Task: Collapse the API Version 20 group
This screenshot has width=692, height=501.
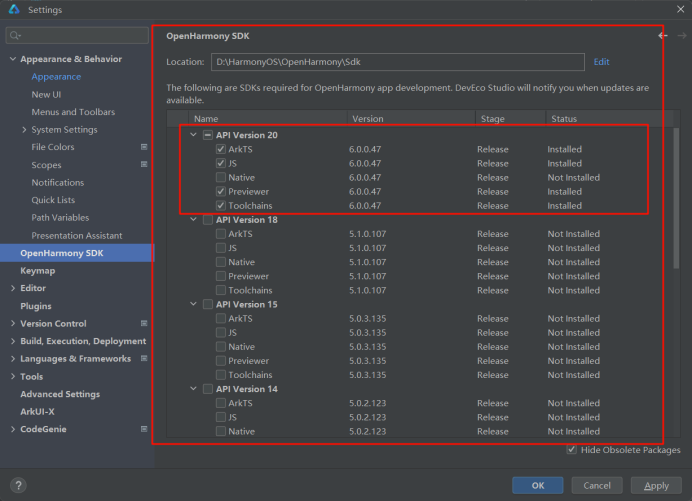Action: click(193, 135)
